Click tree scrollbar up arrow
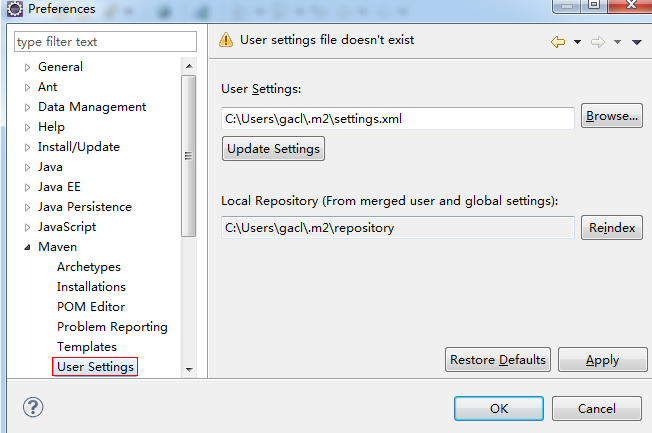Viewport: 652px width, 433px height. pyautogui.click(x=189, y=66)
